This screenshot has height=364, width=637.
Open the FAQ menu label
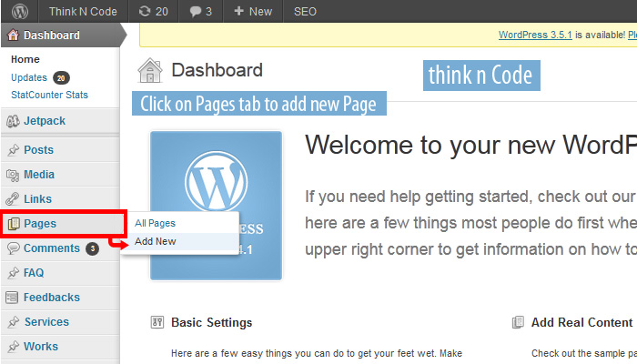[x=34, y=273]
